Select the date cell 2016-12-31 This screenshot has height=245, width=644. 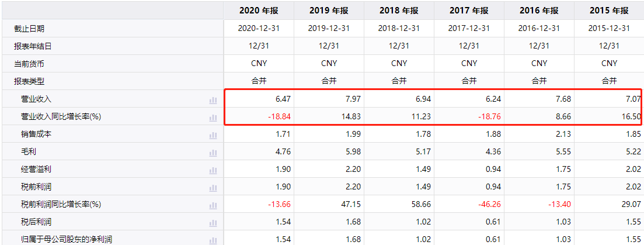tap(539, 29)
